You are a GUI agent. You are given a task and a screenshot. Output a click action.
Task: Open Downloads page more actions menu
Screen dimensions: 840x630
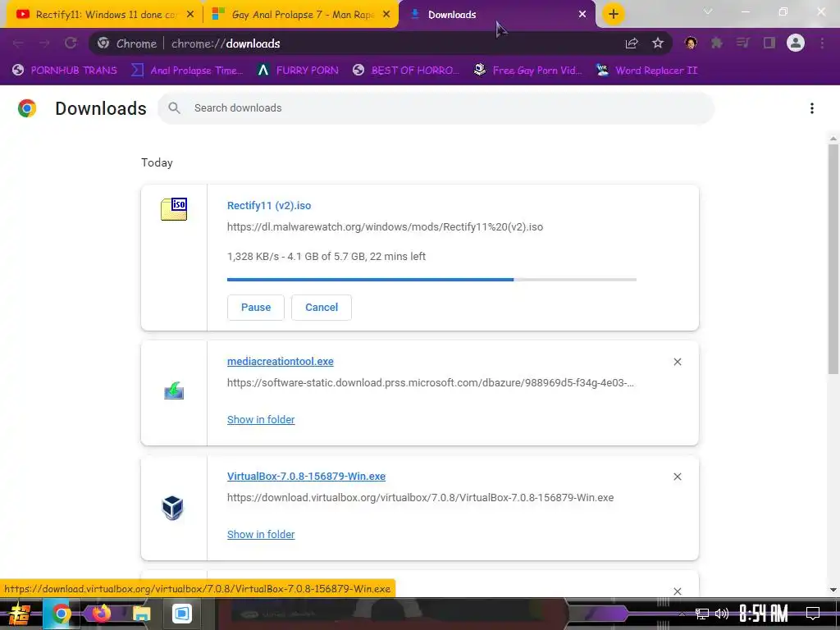[812, 108]
